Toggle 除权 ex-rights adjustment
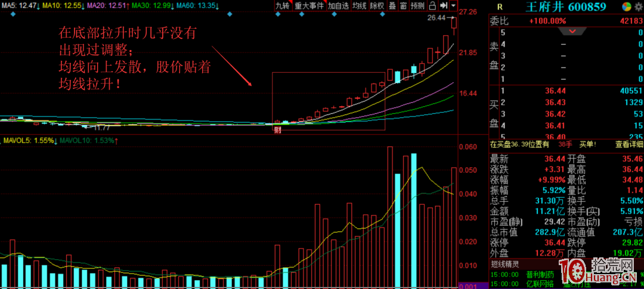The width and height of the screenshot is (644, 289). pyautogui.click(x=377, y=5)
